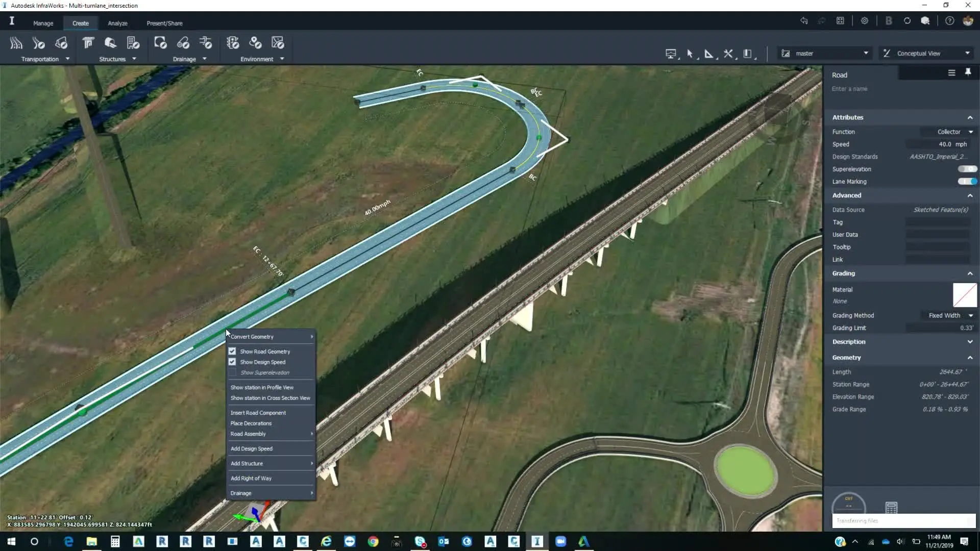
Task: Uncheck Show Design Speed checkbox
Action: coord(232,362)
